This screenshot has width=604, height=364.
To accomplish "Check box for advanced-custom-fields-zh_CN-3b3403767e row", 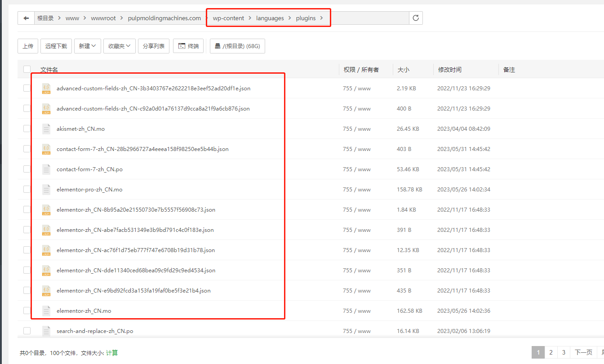I will pos(27,88).
